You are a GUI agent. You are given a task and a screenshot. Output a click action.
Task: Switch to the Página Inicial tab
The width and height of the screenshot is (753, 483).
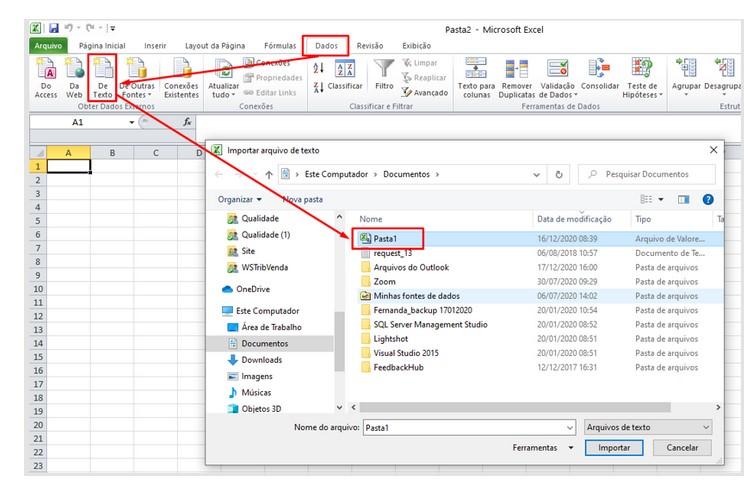click(x=102, y=46)
